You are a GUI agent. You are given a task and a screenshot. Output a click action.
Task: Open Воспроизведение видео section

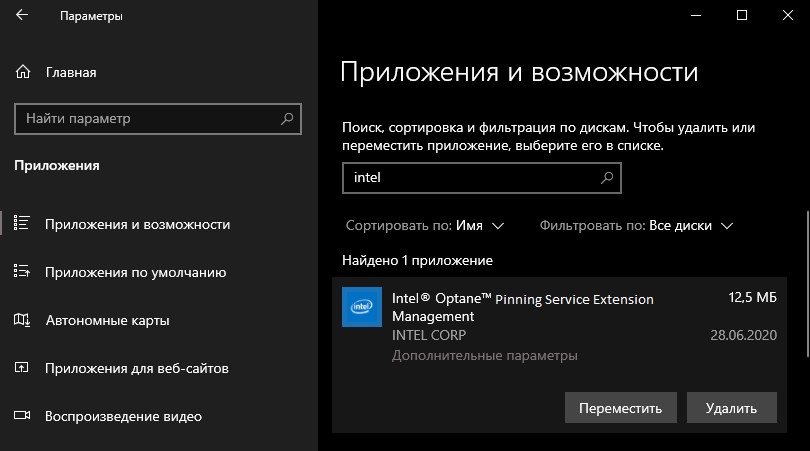(x=123, y=416)
